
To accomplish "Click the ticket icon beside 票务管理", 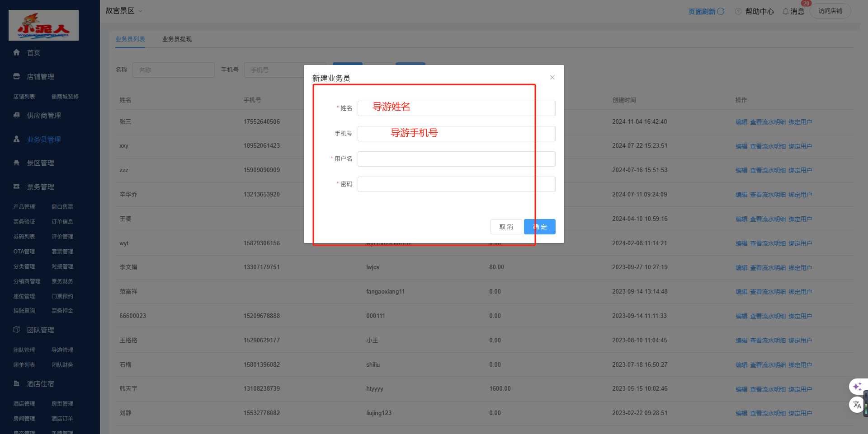I will [x=17, y=187].
